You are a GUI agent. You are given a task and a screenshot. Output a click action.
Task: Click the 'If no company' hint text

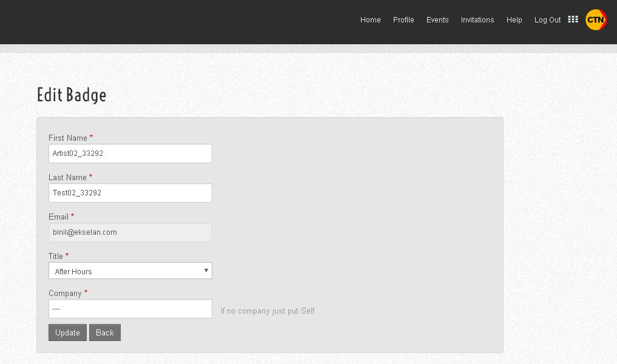click(x=268, y=311)
